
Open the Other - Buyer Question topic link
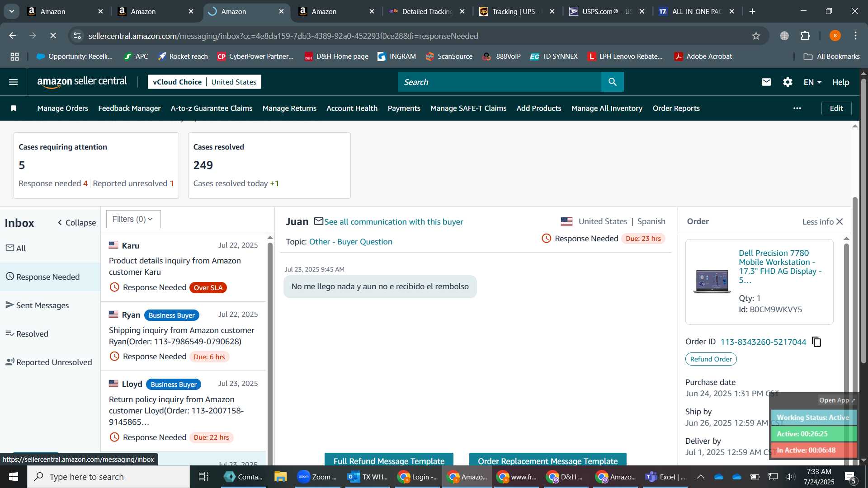pos(350,242)
